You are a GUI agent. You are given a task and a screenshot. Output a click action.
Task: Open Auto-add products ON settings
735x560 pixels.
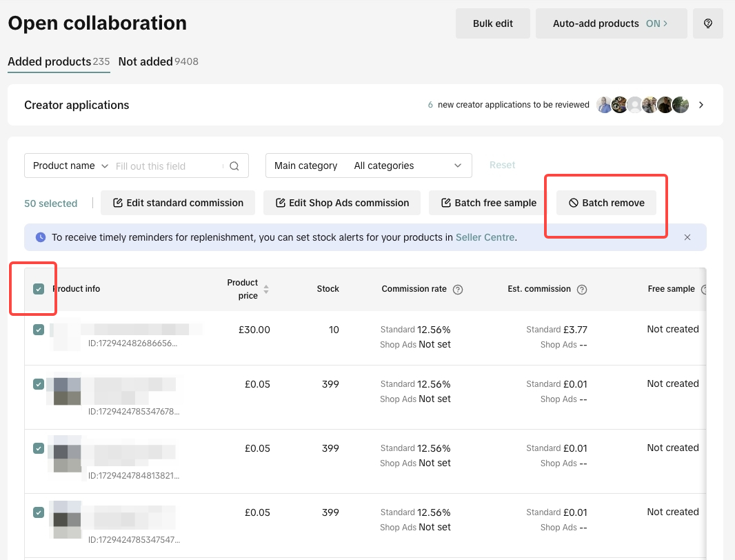tap(611, 23)
